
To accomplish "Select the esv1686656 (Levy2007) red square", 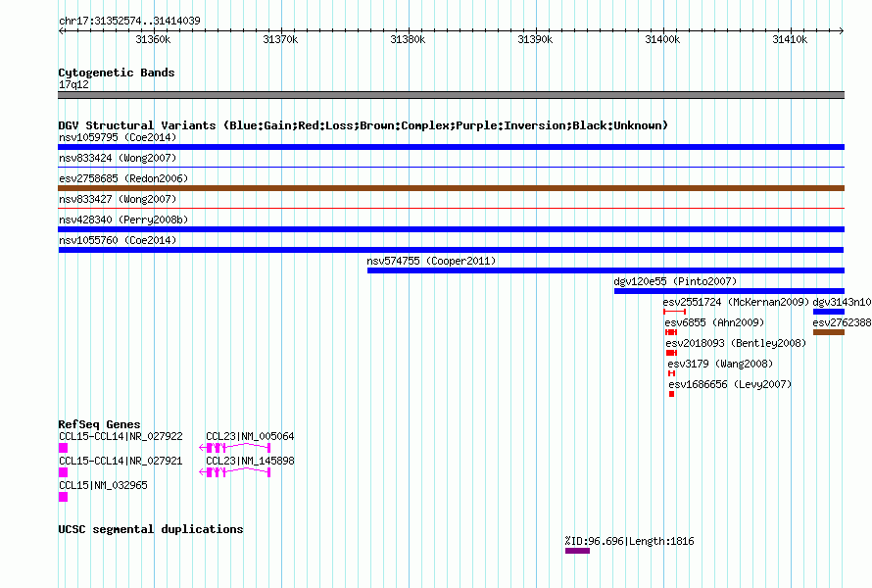I will coord(672,394).
